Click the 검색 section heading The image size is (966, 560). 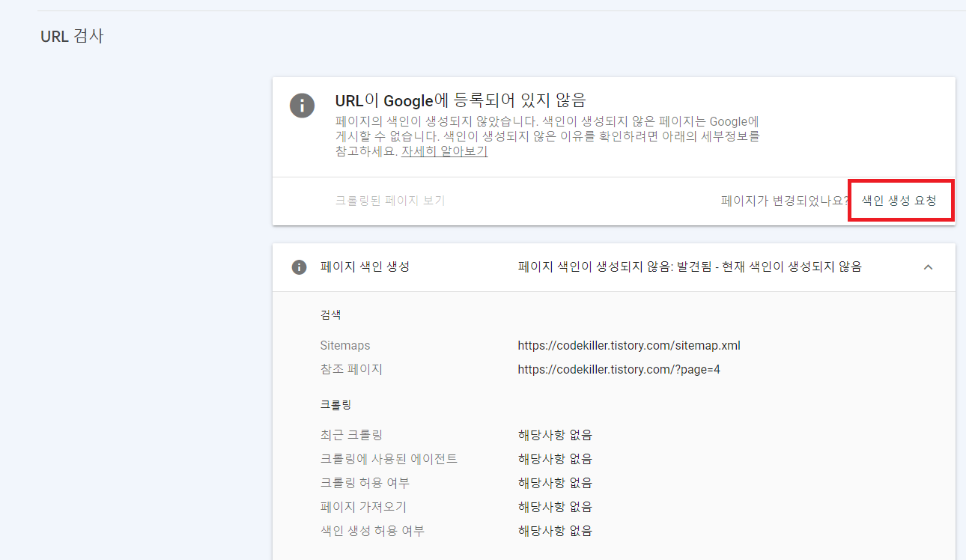coord(330,315)
